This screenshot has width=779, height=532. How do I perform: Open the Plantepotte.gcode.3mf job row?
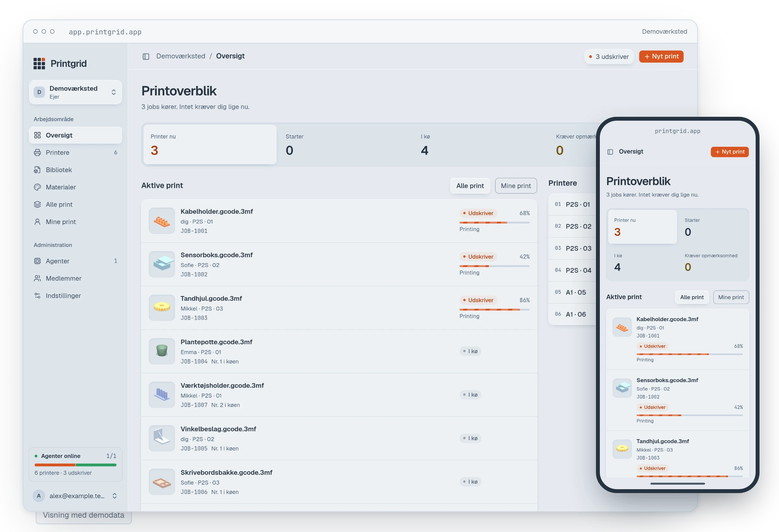click(x=339, y=351)
